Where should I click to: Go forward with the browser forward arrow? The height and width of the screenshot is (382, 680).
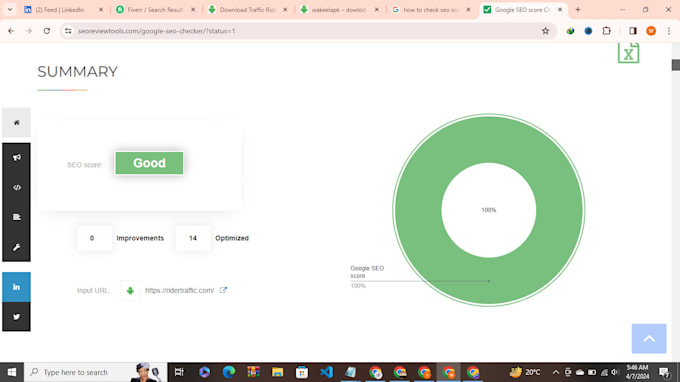tap(29, 31)
